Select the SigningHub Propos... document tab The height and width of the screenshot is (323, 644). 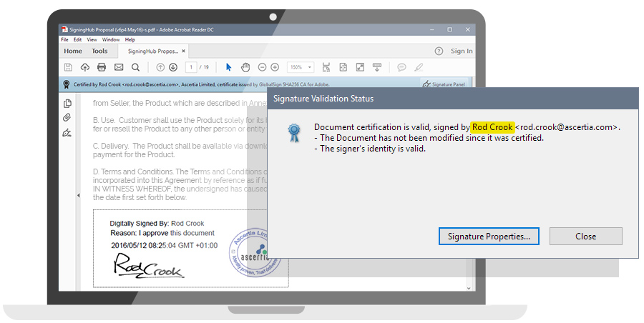tap(153, 51)
